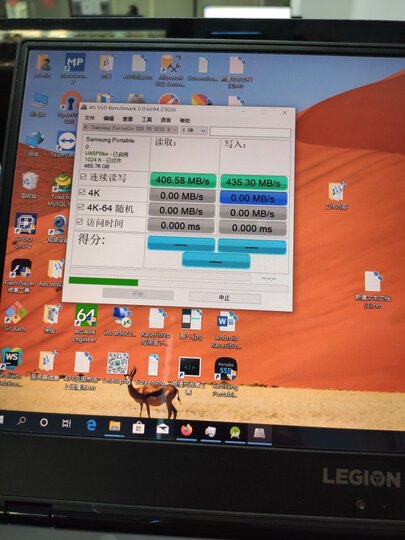The height and width of the screenshot is (540, 405).
Task: Uncheck the 4K-64 随机 test checkbox
Action: pyautogui.click(x=81, y=207)
